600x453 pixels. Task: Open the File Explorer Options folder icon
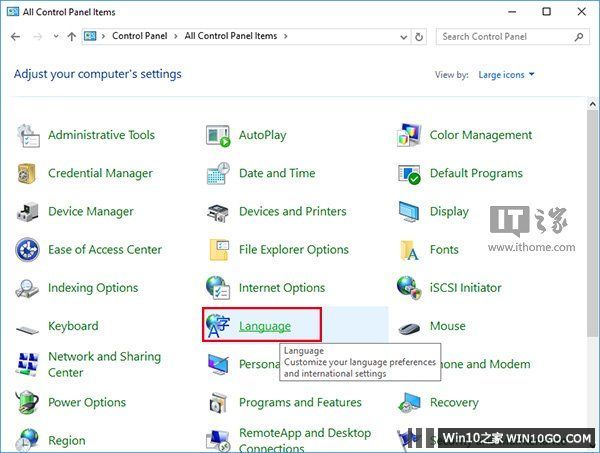pos(219,250)
